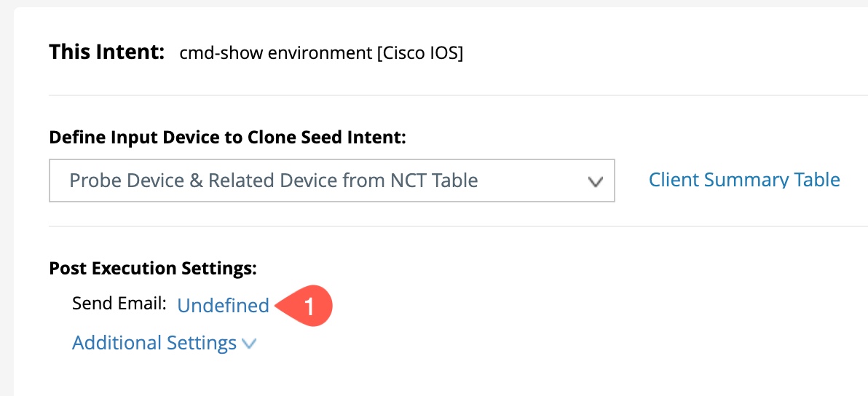
Task: Click the '[Cisco IOS]' text in intent name
Action: tap(419, 54)
